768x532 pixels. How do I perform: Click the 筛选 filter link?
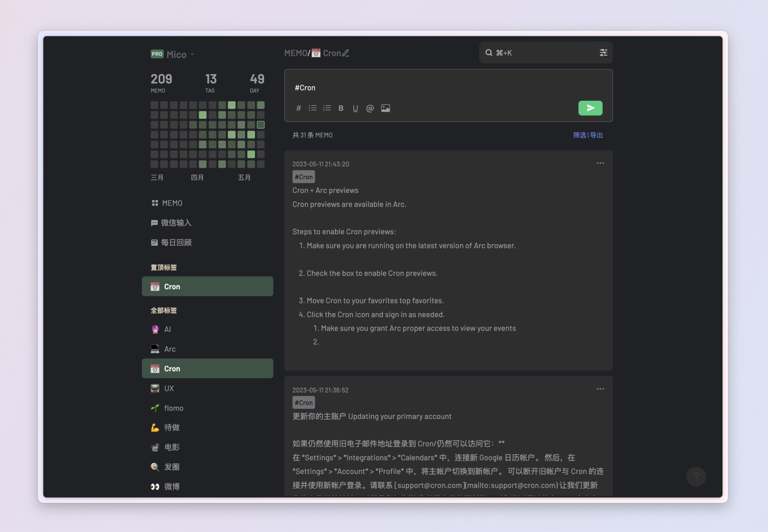click(x=579, y=135)
